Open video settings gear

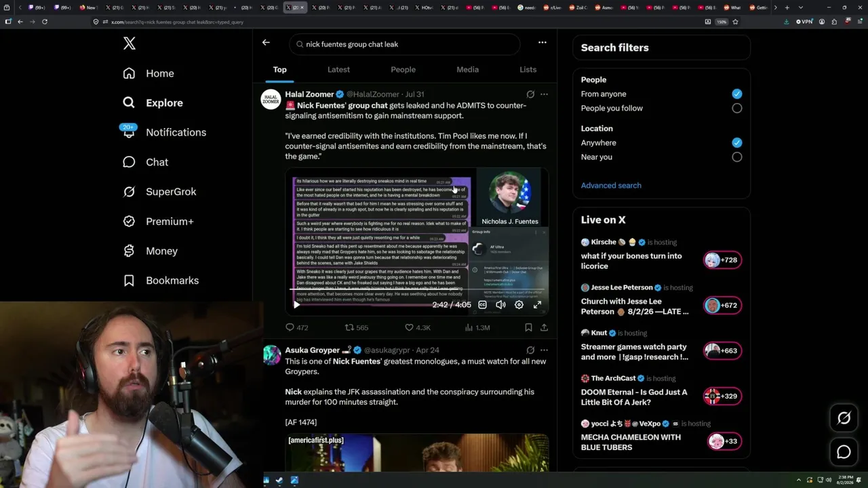pyautogui.click(x=519, y=305)
